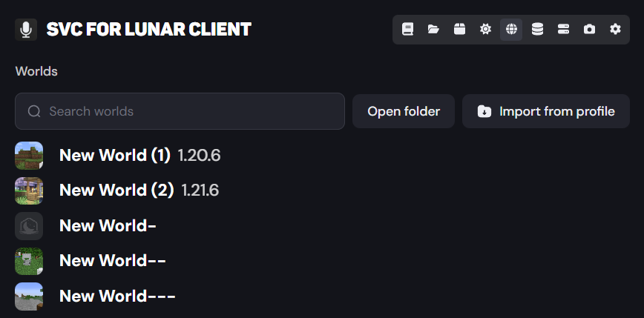
Task: Click the New World-- world thumbnail
Action: pos(29,261)
